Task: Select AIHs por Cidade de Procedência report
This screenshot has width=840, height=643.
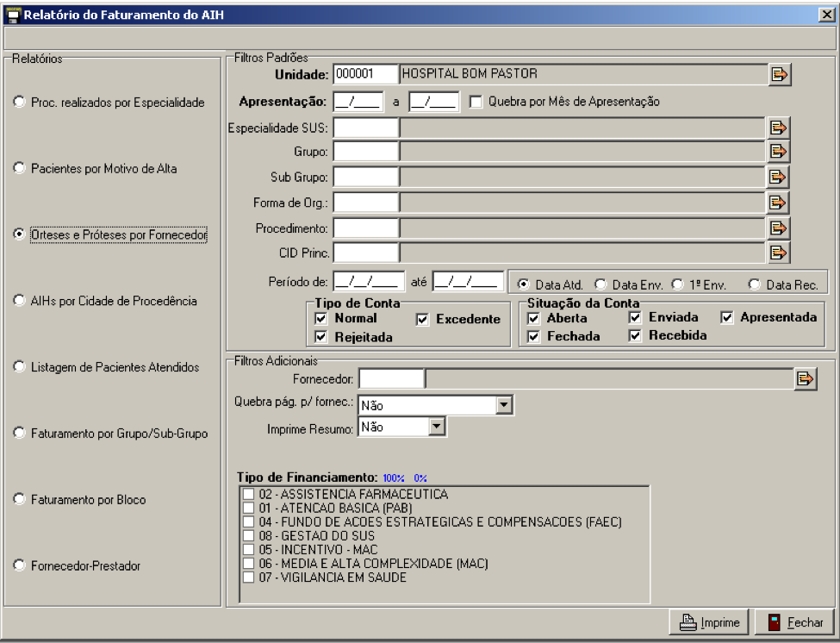Action: tap(20, 301)
